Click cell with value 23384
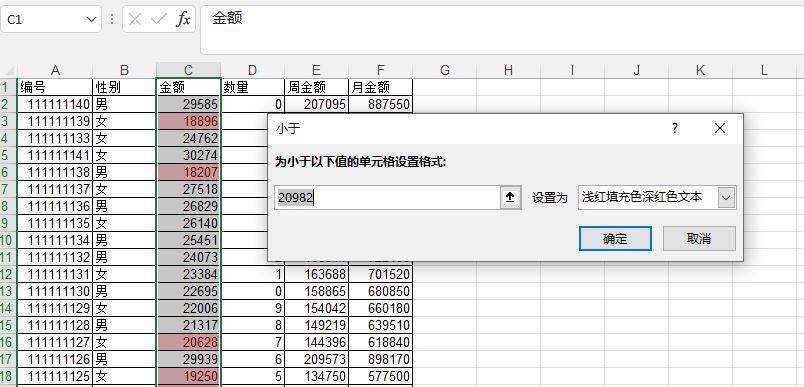The width and height of the screenshot is (804, 387). [188, 274]
